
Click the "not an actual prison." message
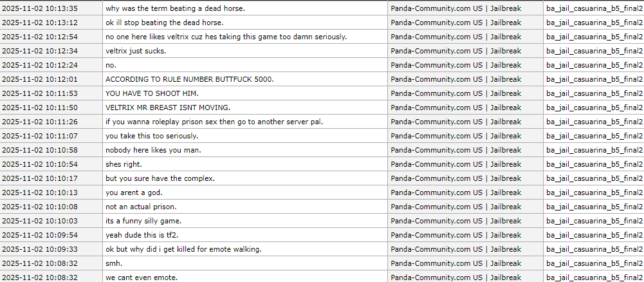[140, 207]
